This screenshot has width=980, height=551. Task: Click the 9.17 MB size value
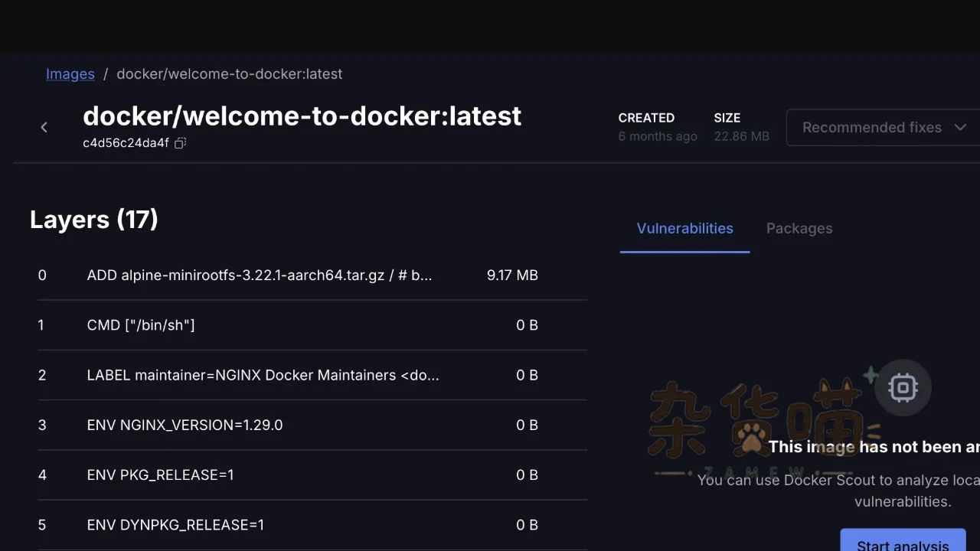[x=512, y=275]
